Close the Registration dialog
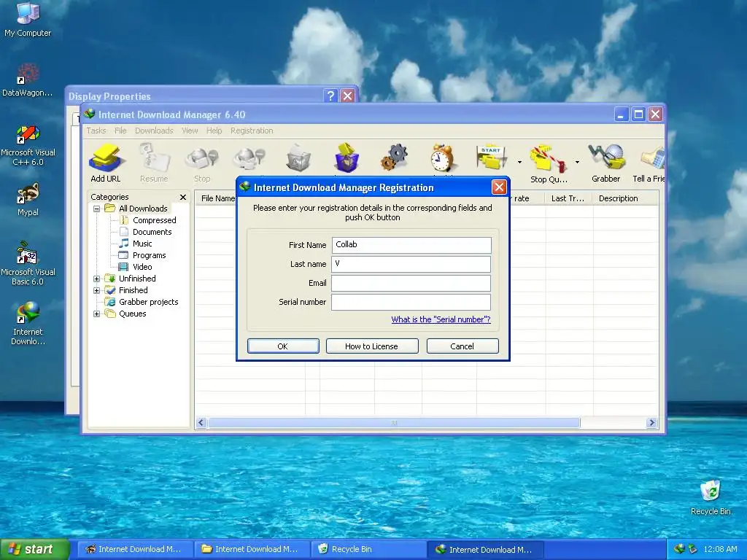The height and width of the screenshot is (560, 747). tap(499, 187)
